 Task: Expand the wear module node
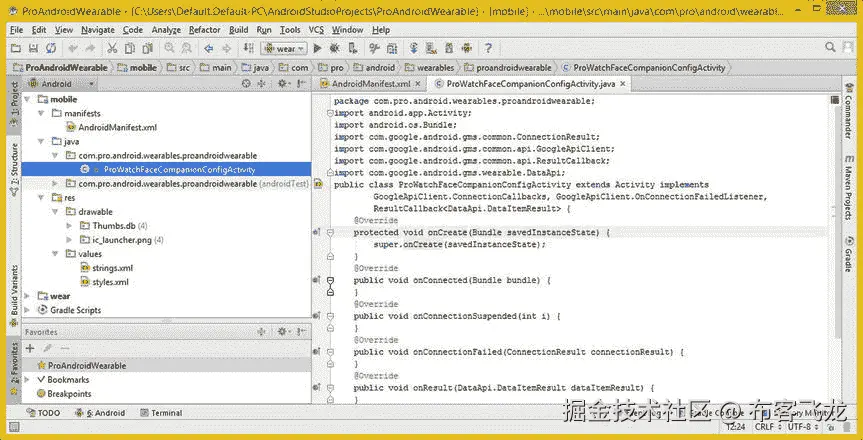(27, 296)
